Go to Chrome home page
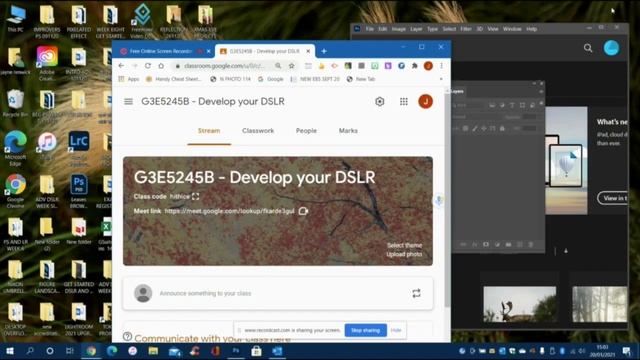 pyautogui.click(x=161, y=66)
